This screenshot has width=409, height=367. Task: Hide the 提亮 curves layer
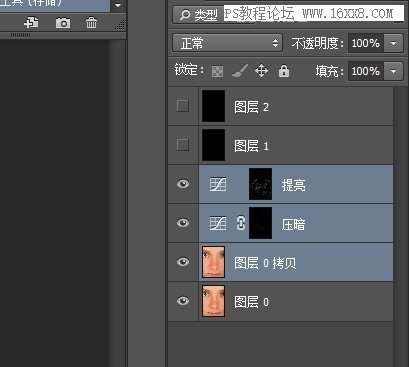click(183, 184)
